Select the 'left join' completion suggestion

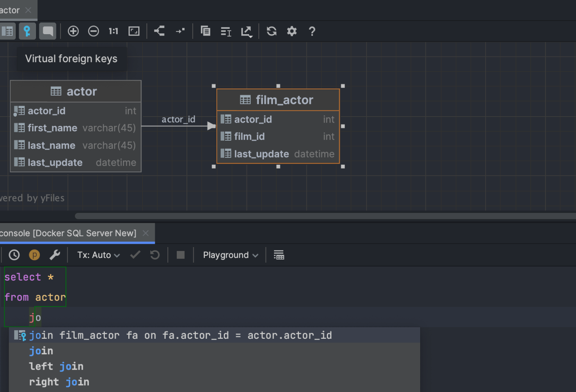(56, 366)
